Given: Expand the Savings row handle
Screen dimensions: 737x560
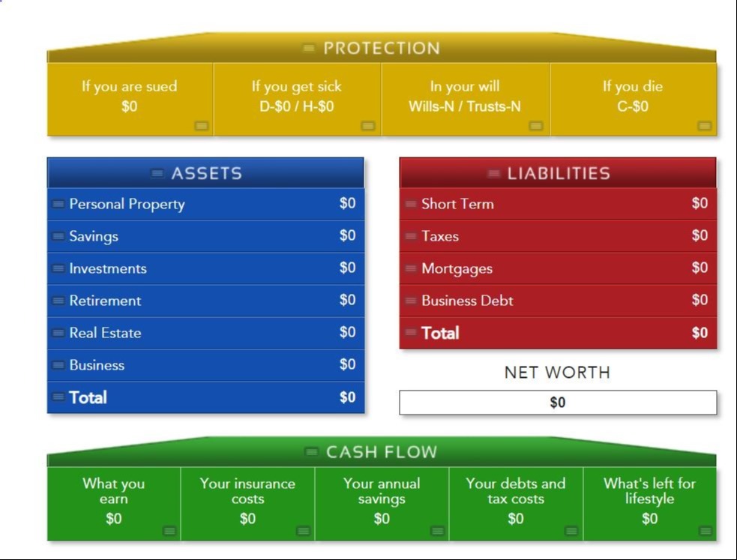Looking at the screenshot, I should 58,236.
